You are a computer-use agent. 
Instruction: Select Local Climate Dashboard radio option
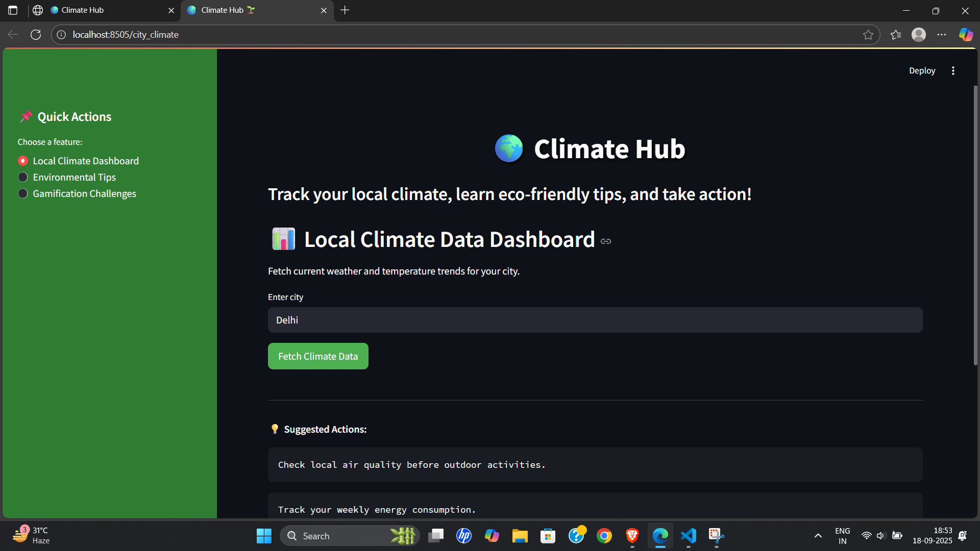click(23, 161)
